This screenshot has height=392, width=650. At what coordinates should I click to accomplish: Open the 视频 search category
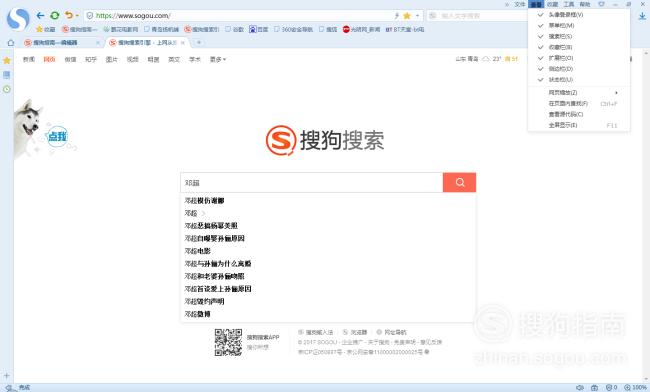(132, 59)
